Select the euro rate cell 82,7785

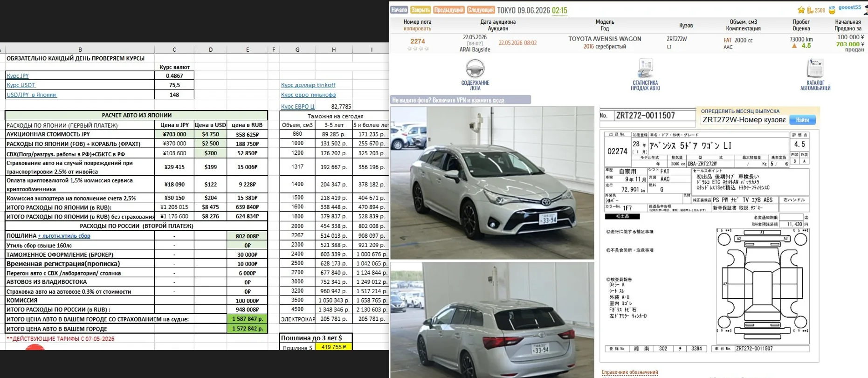pyautogui.click(x=334, y=107)
